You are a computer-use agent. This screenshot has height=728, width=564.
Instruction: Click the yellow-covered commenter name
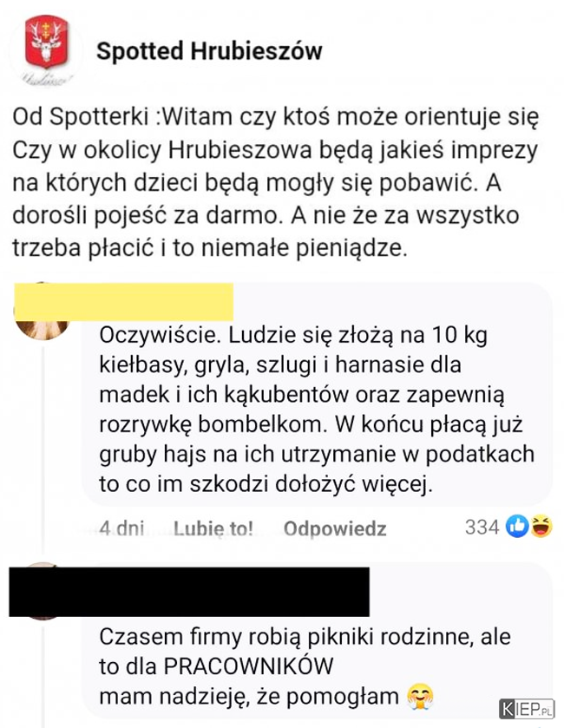[x=123, y=302]
